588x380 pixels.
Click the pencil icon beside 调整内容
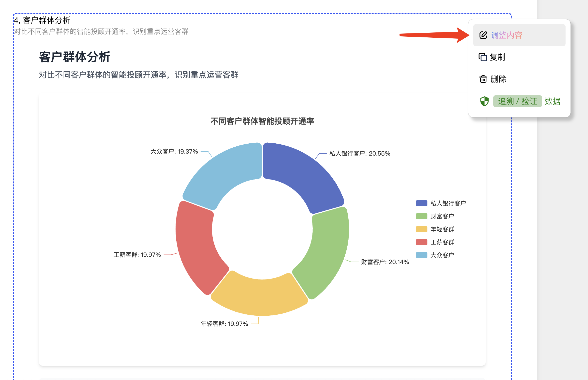point(483,35)
